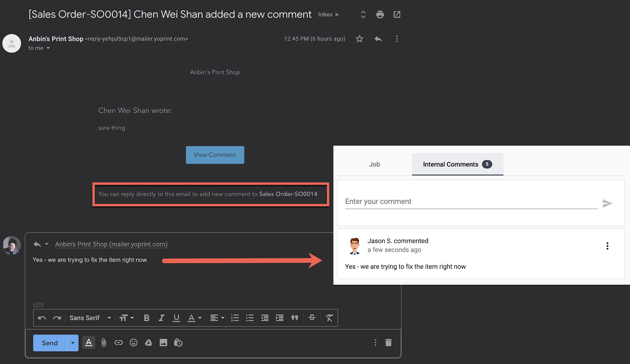This screenshot has height=364, width=630.
Task: Click the Send button
Action: (50, 343)
